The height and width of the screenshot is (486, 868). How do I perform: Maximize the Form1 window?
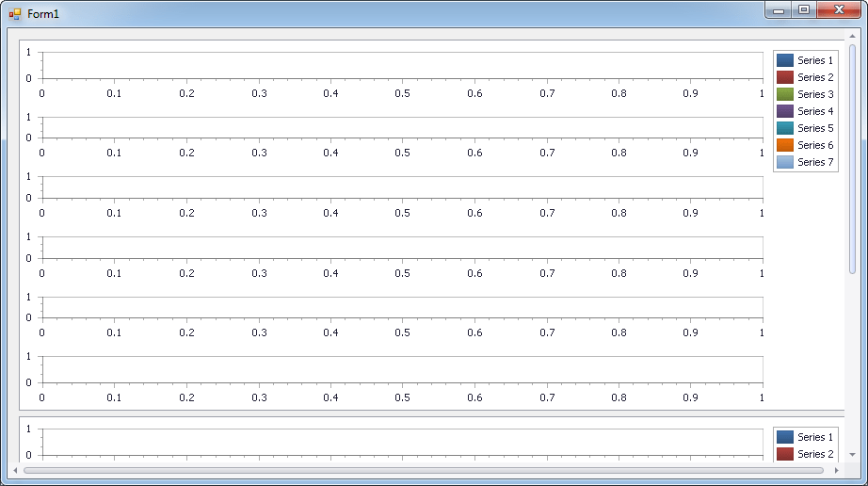[804, 10]
